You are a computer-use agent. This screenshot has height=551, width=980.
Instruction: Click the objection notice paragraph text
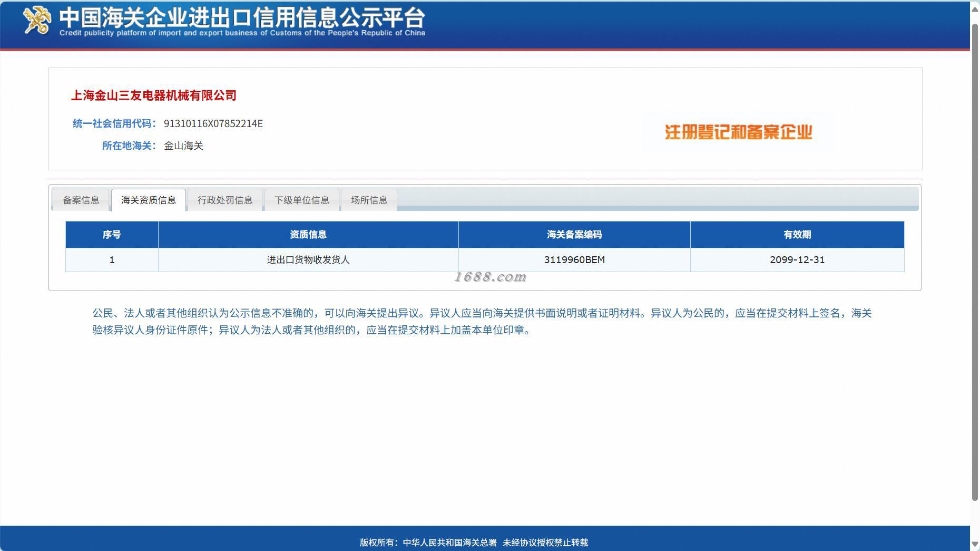coord(482,322)
